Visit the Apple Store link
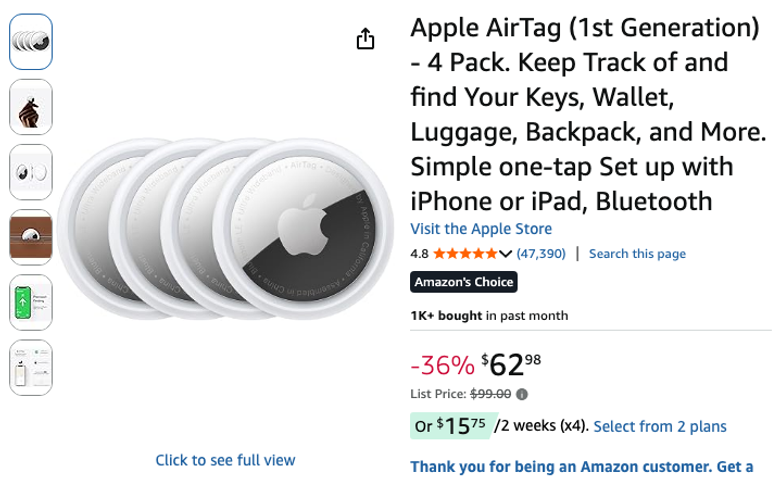 481,229
